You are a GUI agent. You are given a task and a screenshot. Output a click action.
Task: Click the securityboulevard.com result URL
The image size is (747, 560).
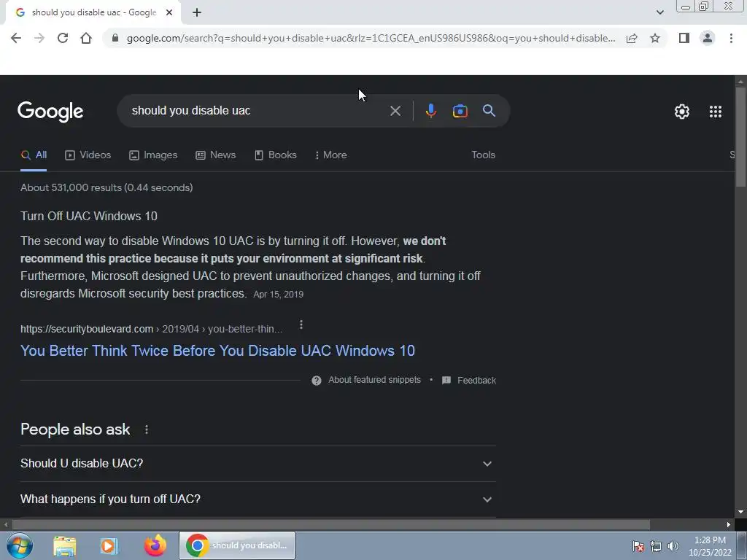point(152,329)
